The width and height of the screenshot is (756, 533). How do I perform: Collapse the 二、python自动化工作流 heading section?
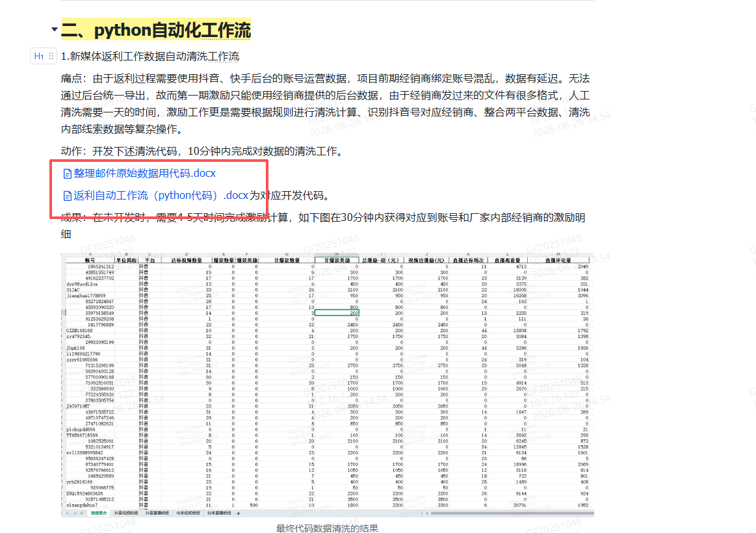[55, 29]
